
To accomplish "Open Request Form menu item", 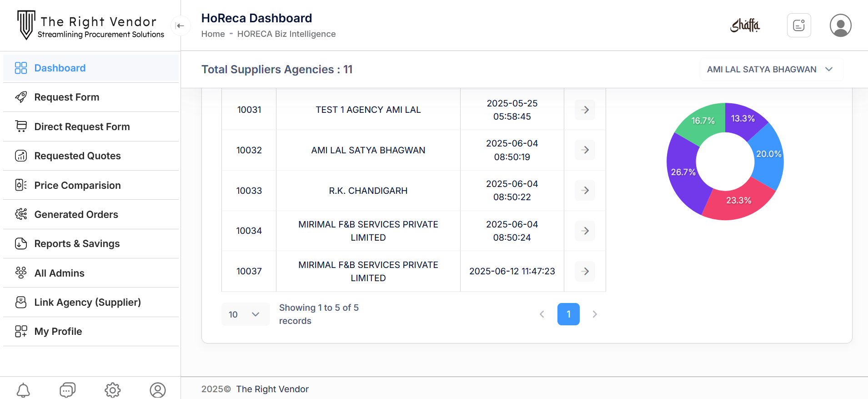I will coord(91,97).
